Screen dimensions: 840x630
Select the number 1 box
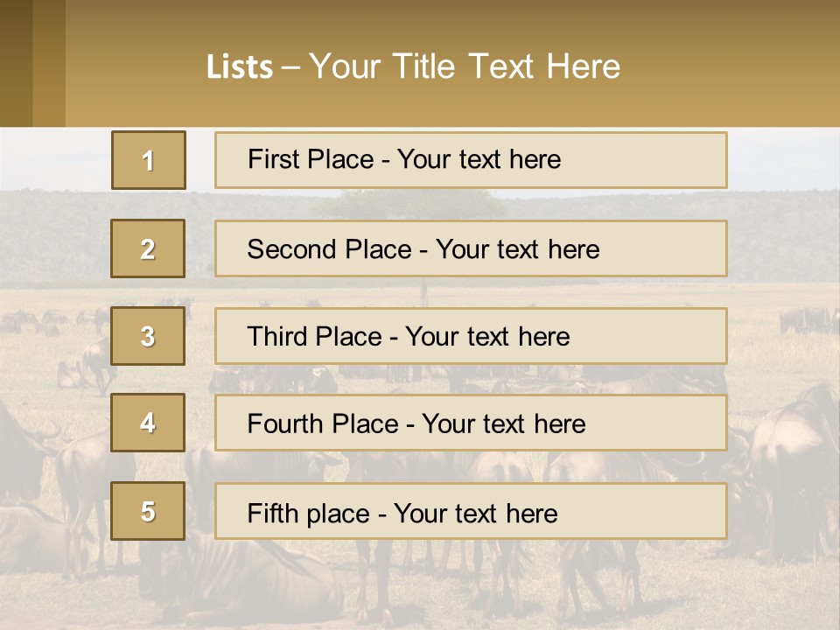(149, 160)
